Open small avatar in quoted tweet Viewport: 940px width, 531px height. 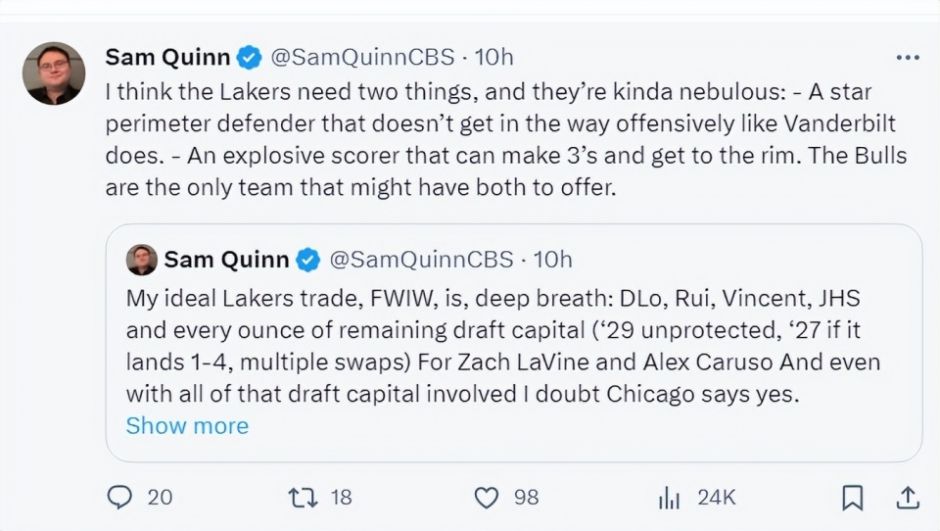(x=141, y=260)
